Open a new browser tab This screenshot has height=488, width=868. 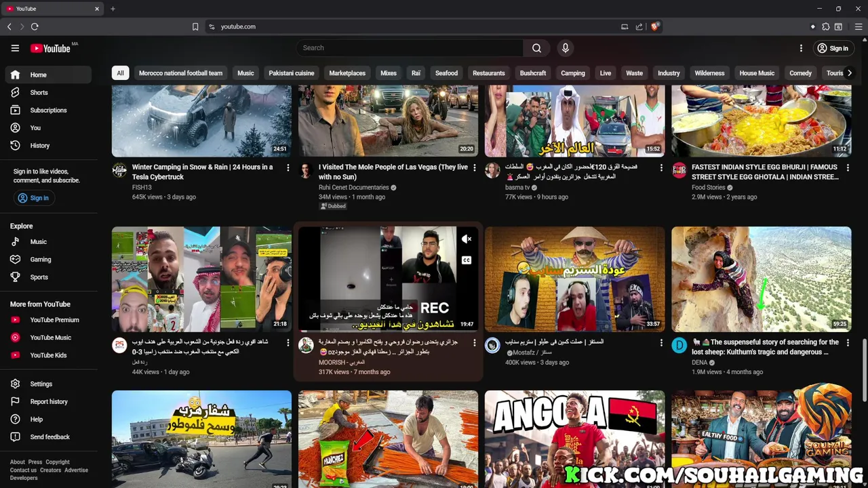[113, 9]
